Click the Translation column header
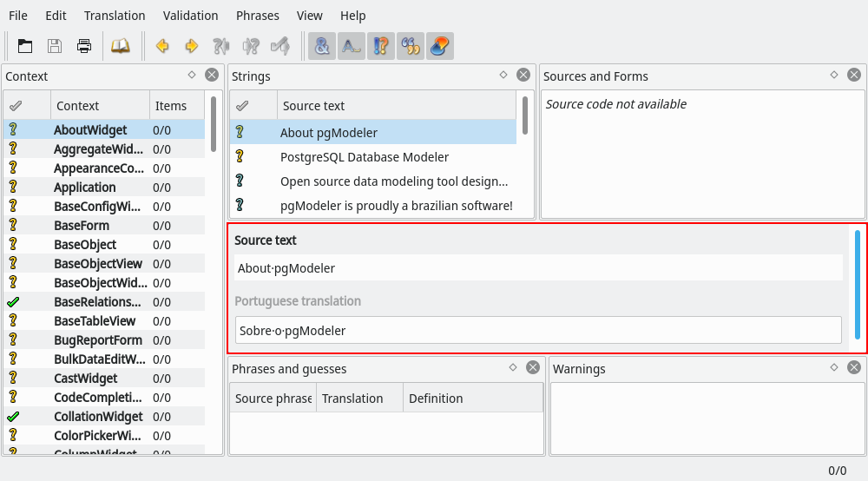 click(359, 399)
